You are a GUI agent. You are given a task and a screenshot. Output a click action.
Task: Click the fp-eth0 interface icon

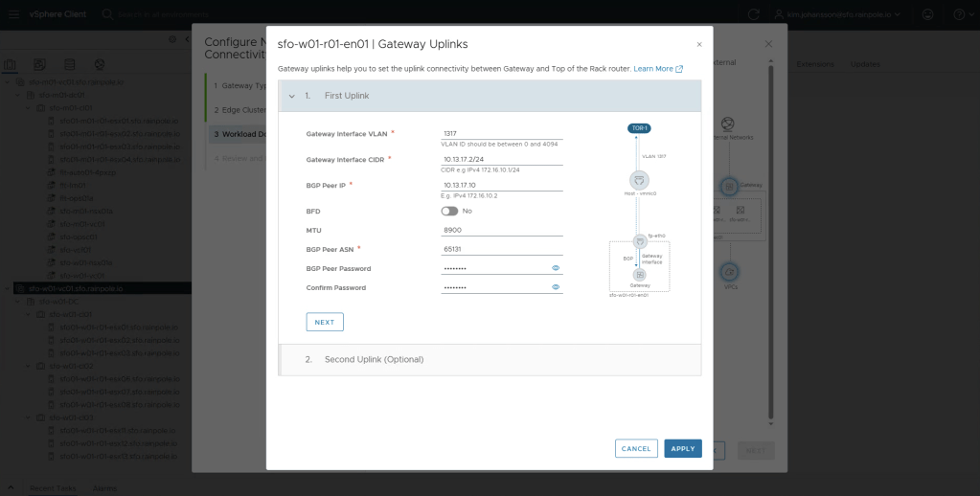tap(640, 241)
